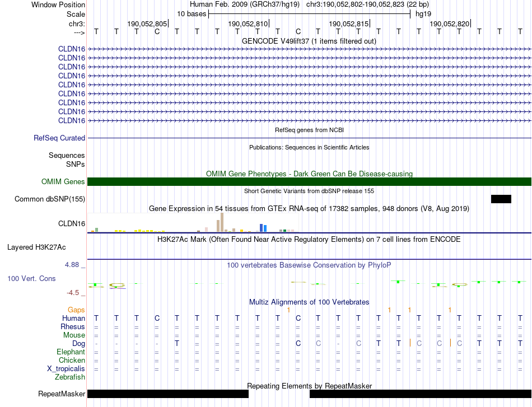Open the Layered H3K27Ac track label

[x=36, y=247]
